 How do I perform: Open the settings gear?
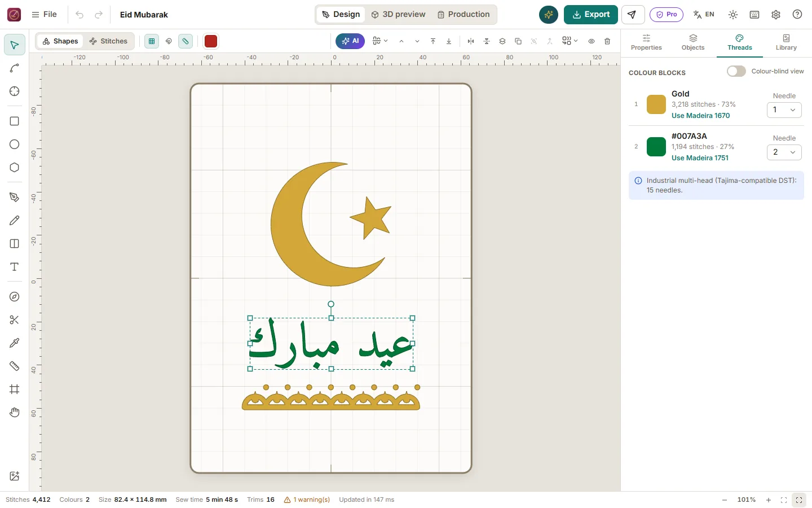[776, 15]
